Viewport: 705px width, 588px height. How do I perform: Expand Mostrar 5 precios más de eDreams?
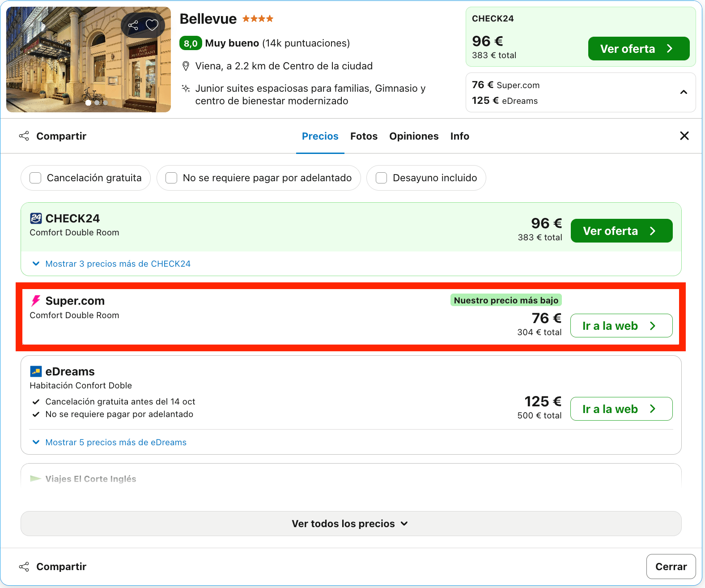110,443
